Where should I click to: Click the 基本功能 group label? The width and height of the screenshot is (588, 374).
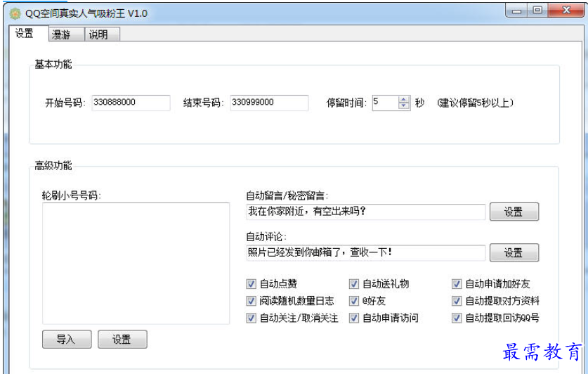[53, 64]
